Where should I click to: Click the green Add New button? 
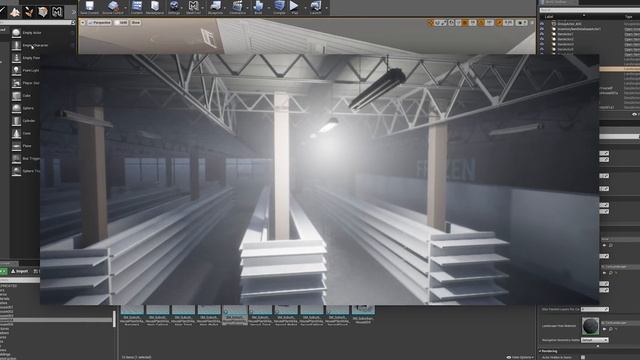point(3,271)
